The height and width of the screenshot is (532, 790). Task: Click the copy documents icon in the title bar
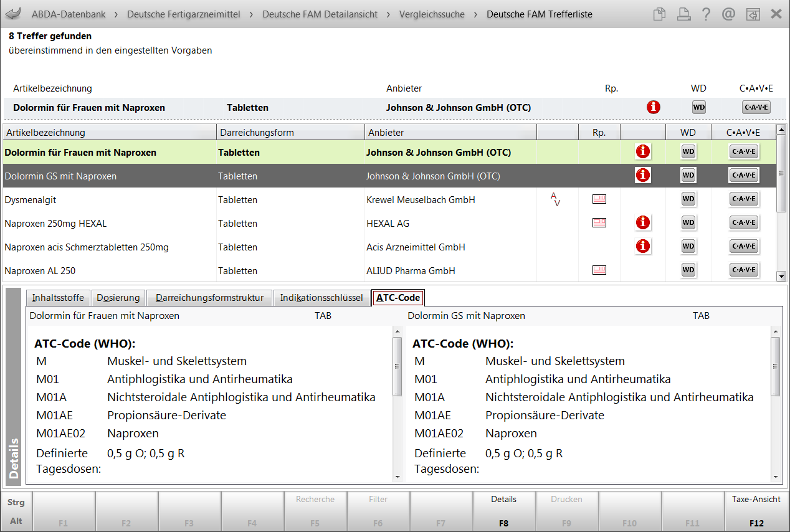click(x=660, y=14)
